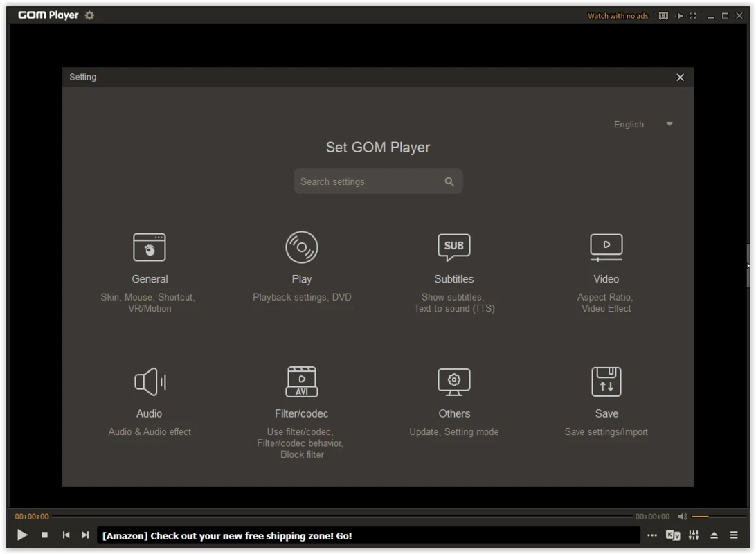This screenshot has height=554, width=756.
Task: Open the three-dots more options menu
Action: [x=652, y=535]
